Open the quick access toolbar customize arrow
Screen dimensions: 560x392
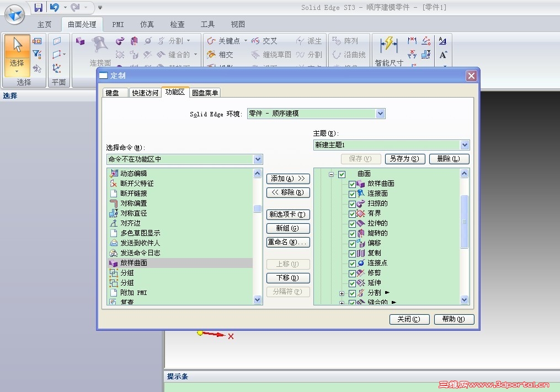tap(100, 8)
